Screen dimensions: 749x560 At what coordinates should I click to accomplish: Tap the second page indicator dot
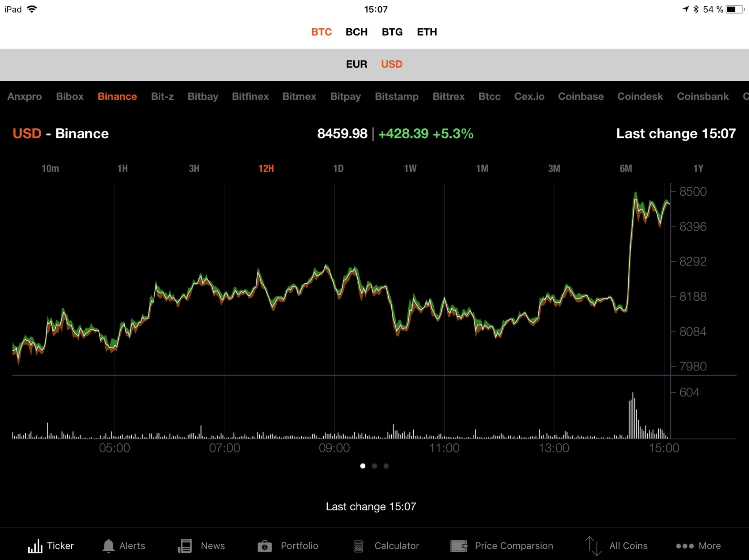tap(374, 466)
